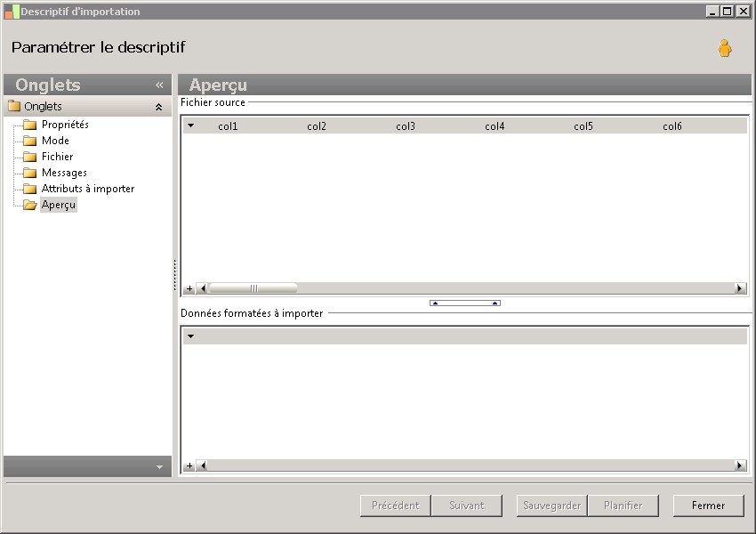Click the Messages folder icon
Screen dimensions: 756x534
(30, 173)
